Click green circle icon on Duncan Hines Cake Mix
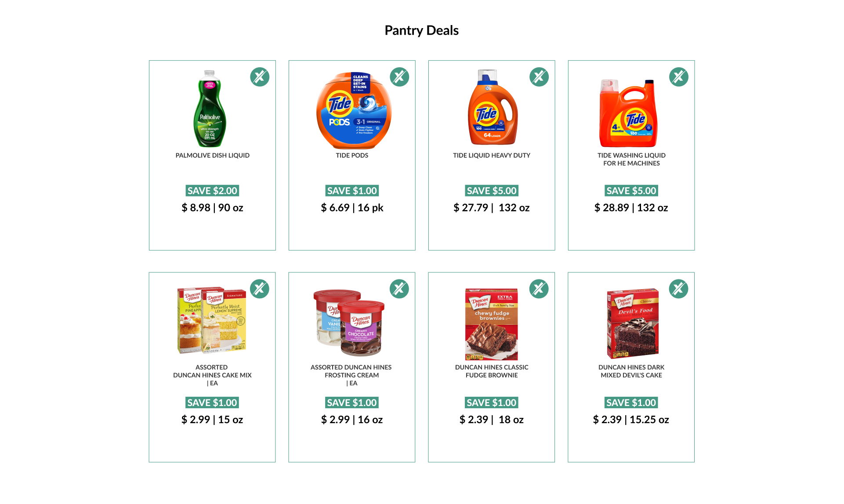The height and width of the screenshot is (504, 844). (x=260, y=289)
